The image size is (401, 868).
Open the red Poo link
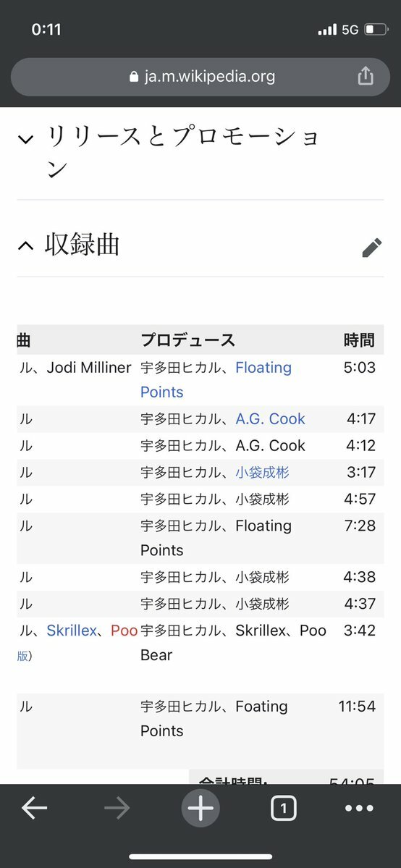click(124, 631)
